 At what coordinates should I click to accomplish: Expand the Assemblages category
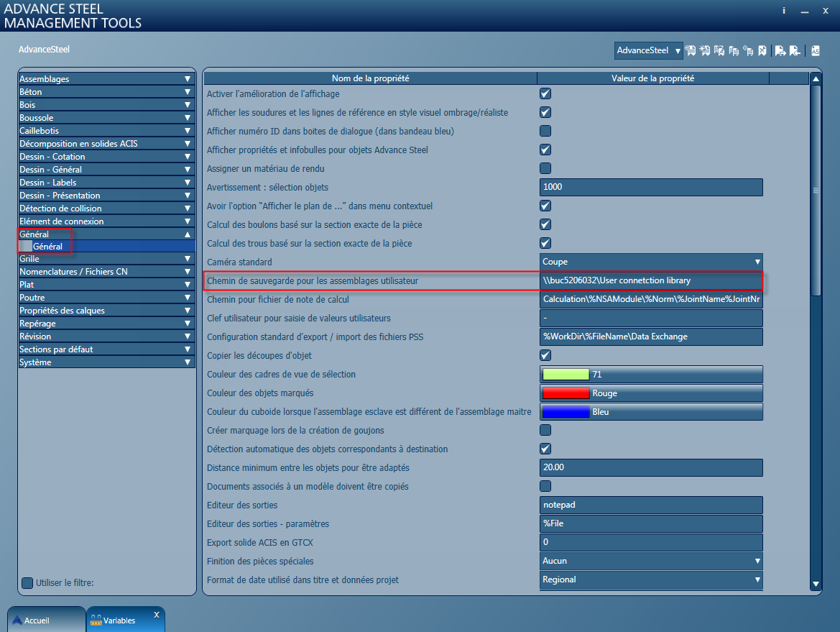coord(106,79)
